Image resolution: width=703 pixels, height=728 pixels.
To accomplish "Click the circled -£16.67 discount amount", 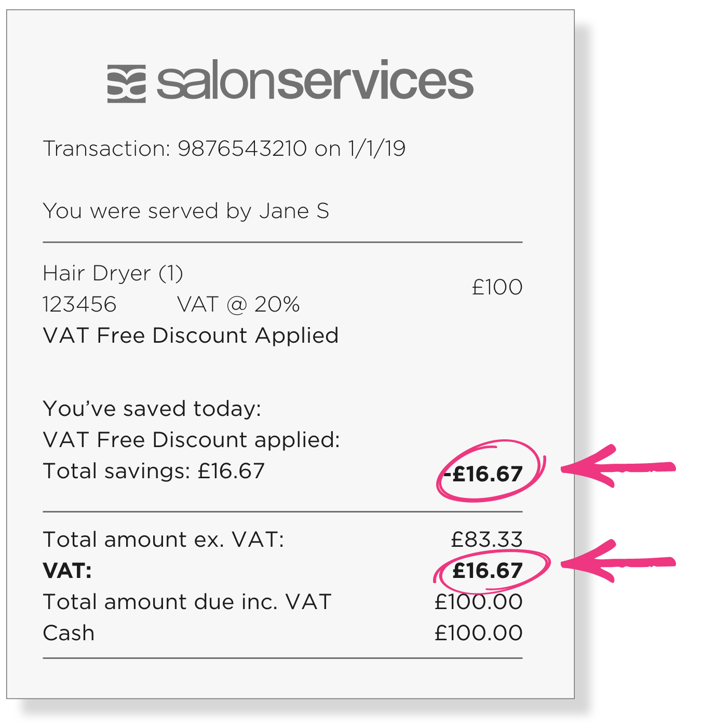I will (486, 474).
